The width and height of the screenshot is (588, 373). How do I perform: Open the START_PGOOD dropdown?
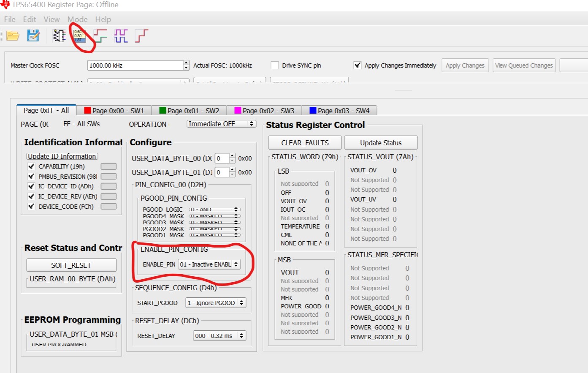coord(216,303)
